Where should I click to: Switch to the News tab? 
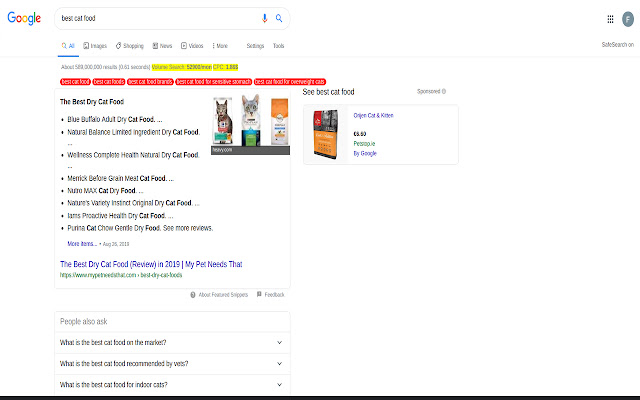[x=162, y=46]
